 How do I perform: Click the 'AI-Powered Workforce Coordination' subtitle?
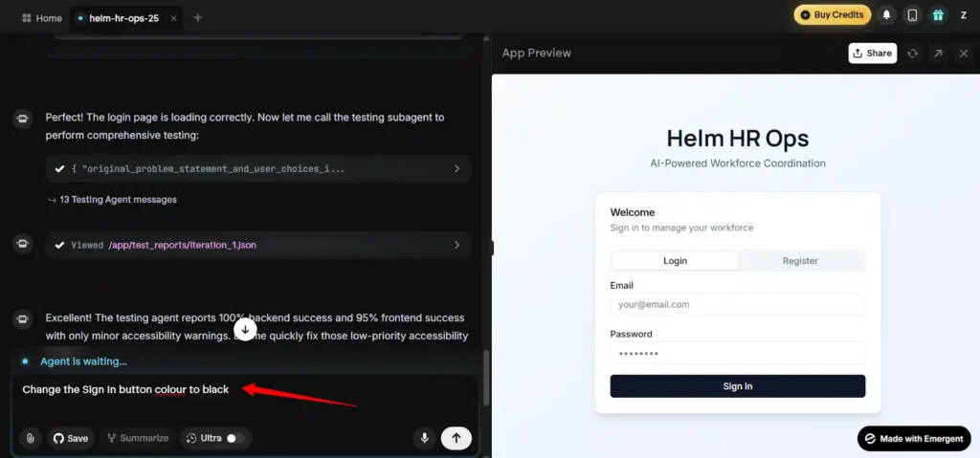(738, 164)
